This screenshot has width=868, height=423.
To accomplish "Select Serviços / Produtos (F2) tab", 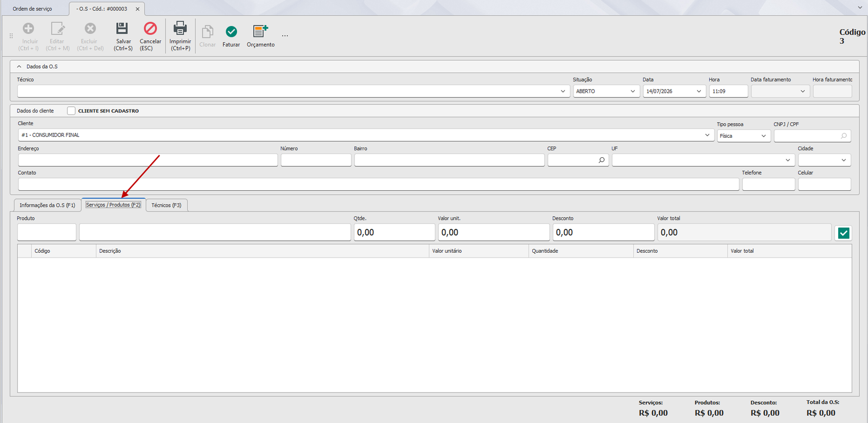I will [x=113, y=204].
